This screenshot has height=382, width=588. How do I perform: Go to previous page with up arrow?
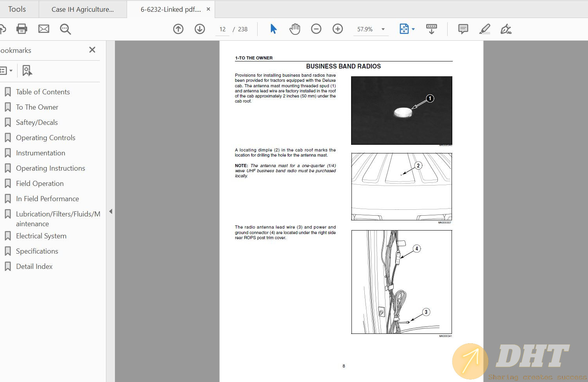(x=178, y=29)
